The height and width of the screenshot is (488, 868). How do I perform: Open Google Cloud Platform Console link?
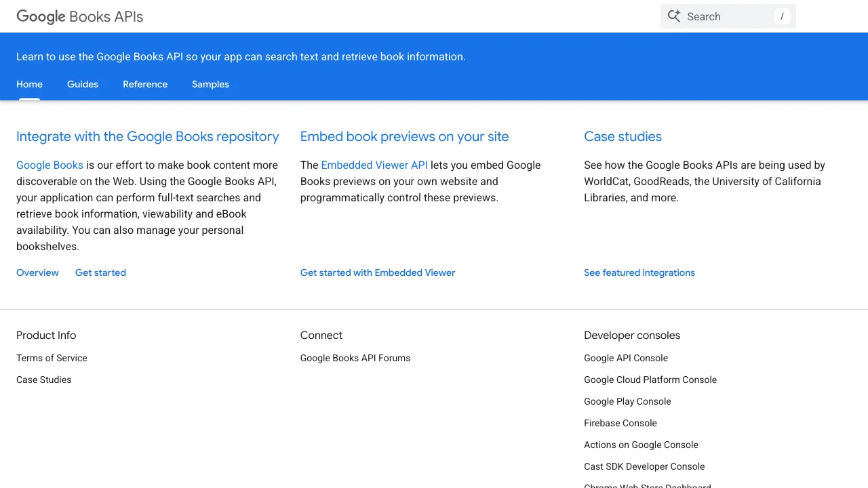coord(650,380)
